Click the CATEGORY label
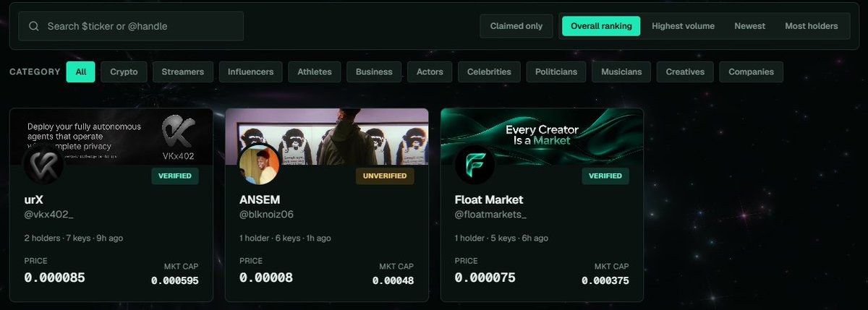Screen dimensions: 868x310 point(35,72)
